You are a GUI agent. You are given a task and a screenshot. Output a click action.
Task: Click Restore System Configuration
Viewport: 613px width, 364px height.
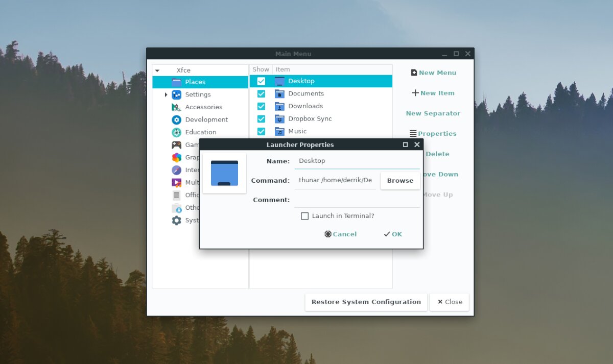coord(366,302)
